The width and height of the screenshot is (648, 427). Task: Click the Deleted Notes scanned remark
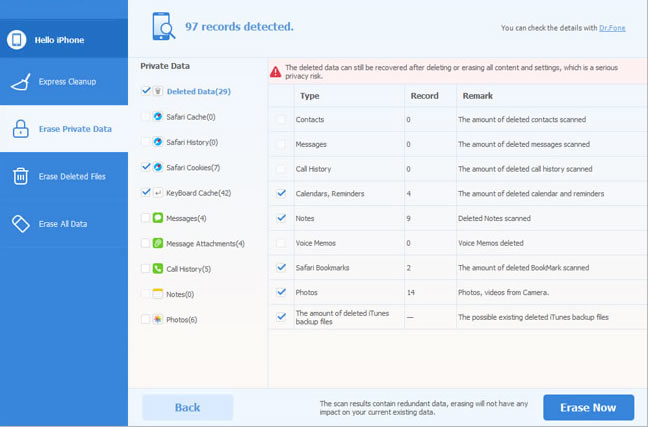pos(494,218)
